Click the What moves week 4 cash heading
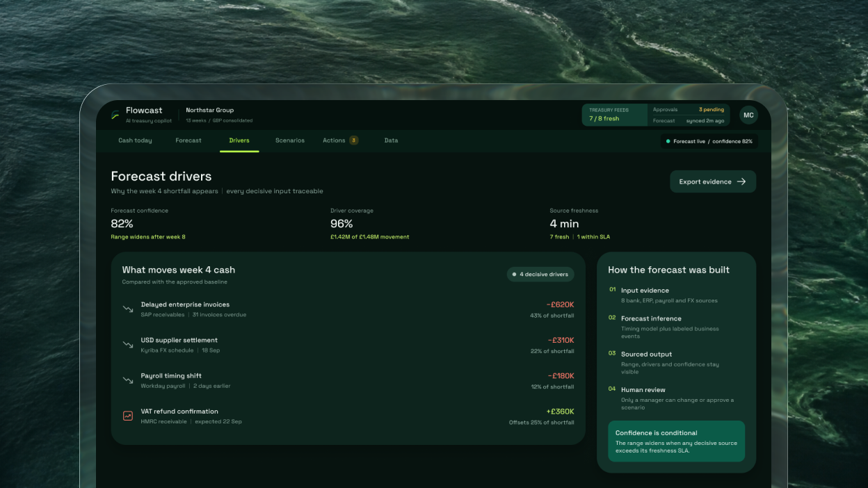 [179, 270]
